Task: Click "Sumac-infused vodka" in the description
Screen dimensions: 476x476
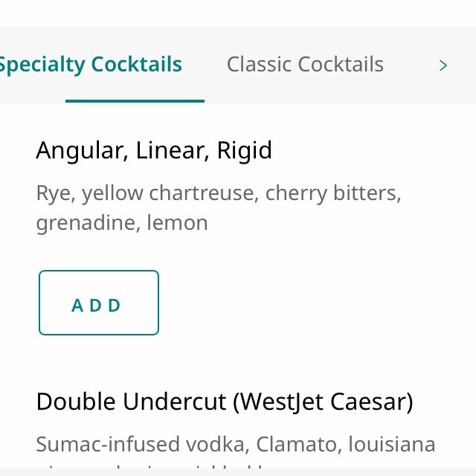Action: 142,445
